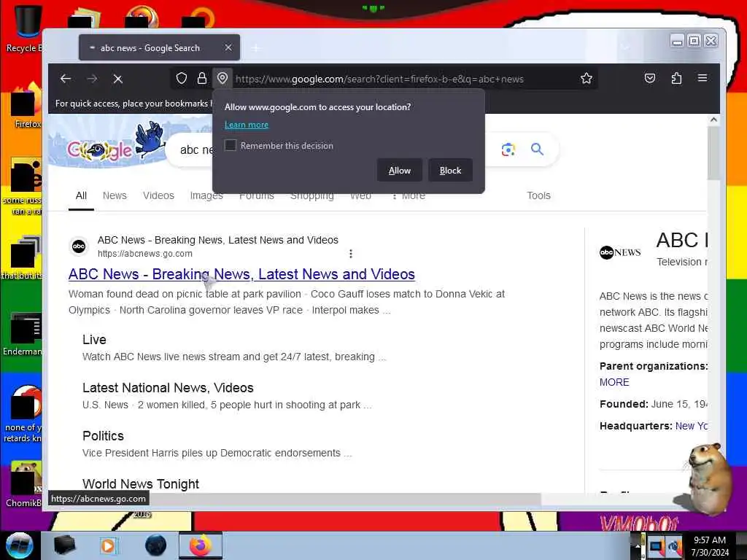Viewport: 747px width, 560px height.
Task: Open World News Tonight sitelink
Action: 141,484
